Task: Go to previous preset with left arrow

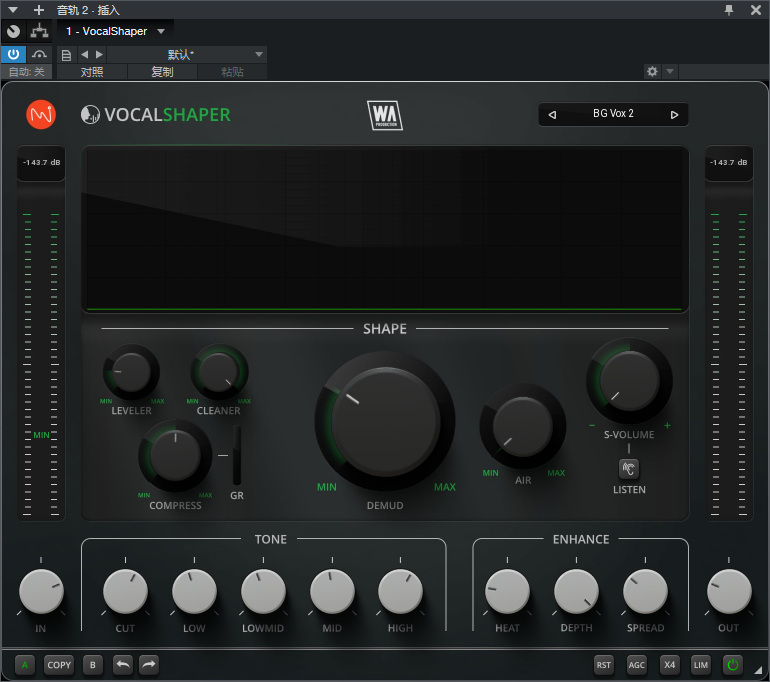Action: point(552,114)
